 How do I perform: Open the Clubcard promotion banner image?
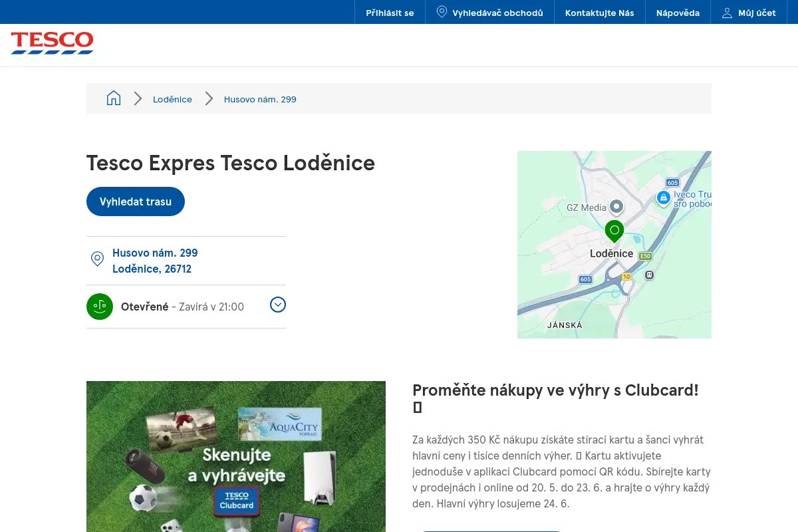point(236,456)
